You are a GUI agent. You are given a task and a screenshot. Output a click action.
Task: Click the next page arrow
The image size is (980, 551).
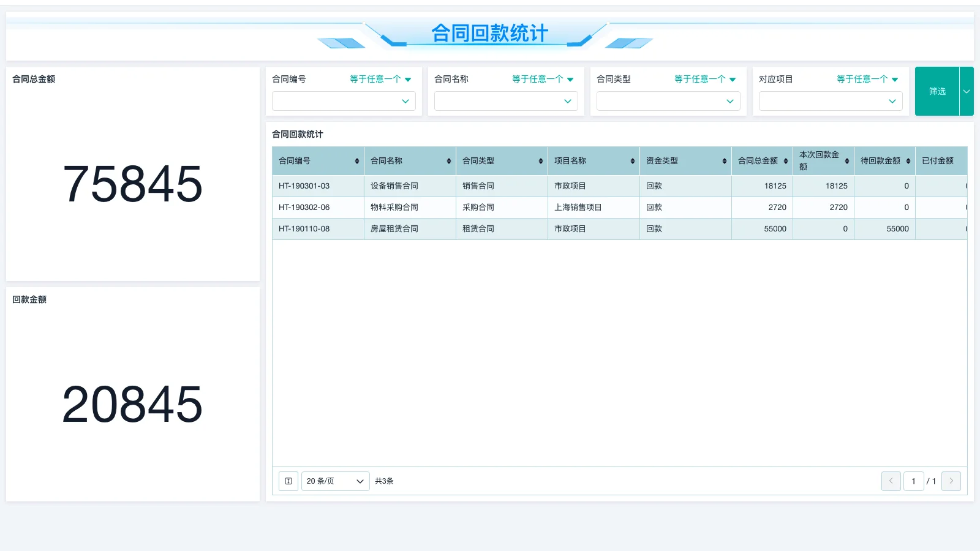951,481
